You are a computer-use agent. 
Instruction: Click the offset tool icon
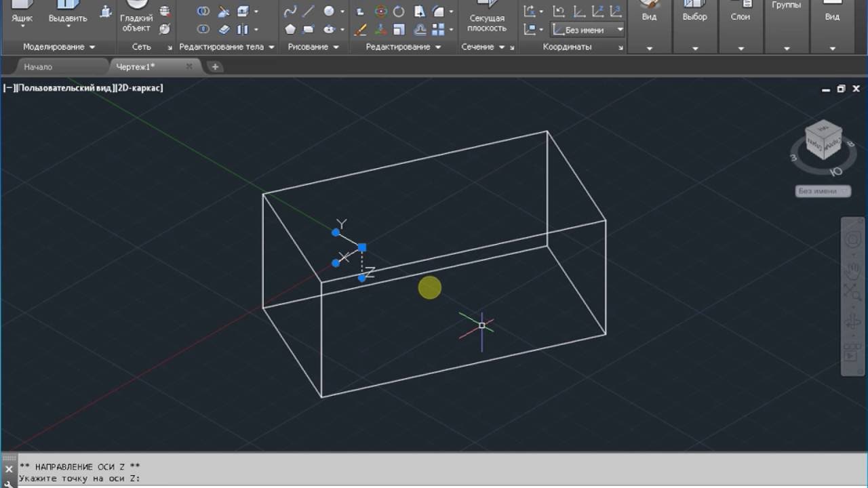click(419, 29)
